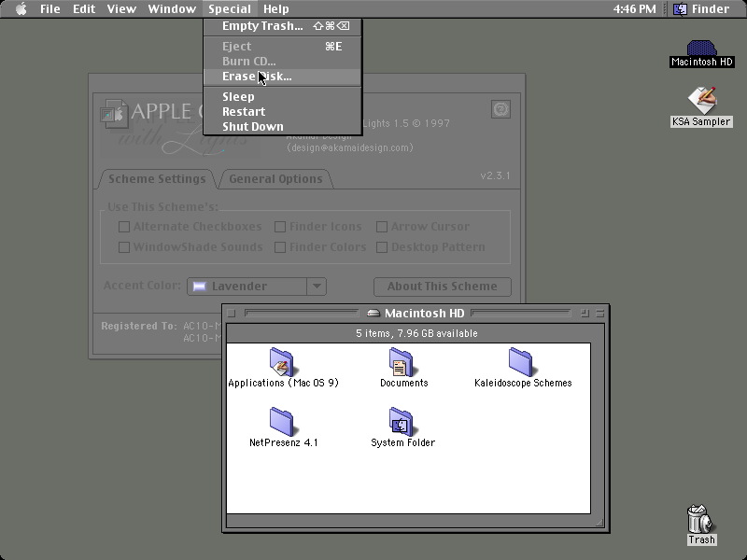
Task: Toggle the Finder Icons checkbox
Action: [280, 227]
